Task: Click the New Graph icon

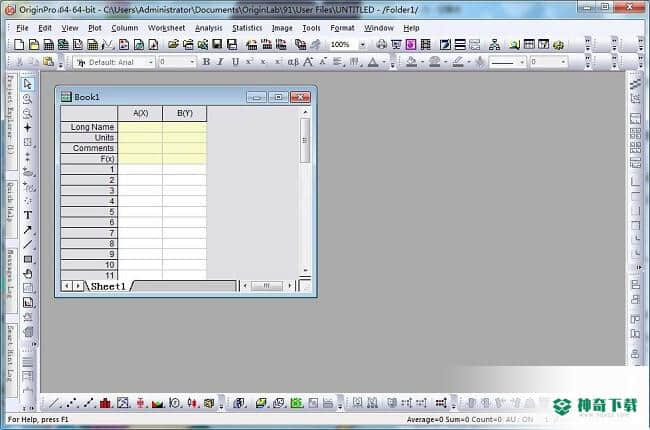Action: coord(78,44)
